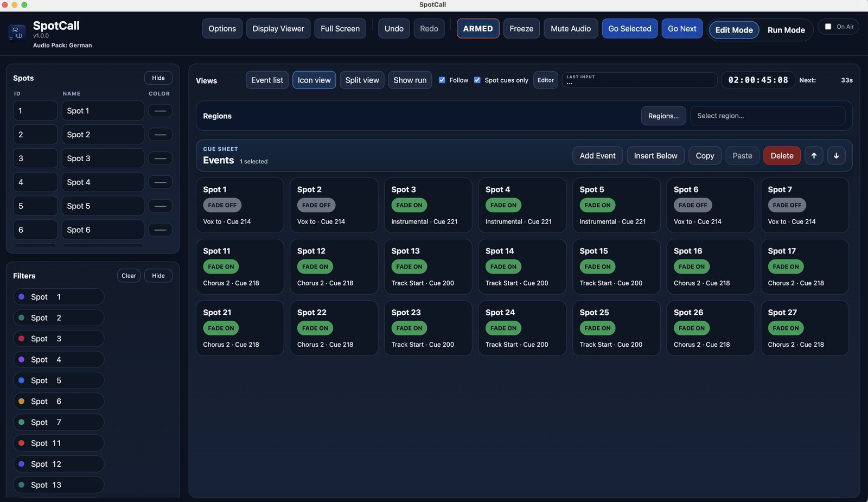Switch to Event list view
The width and height of the screenshot is (868, 502).
click(267, 80)
